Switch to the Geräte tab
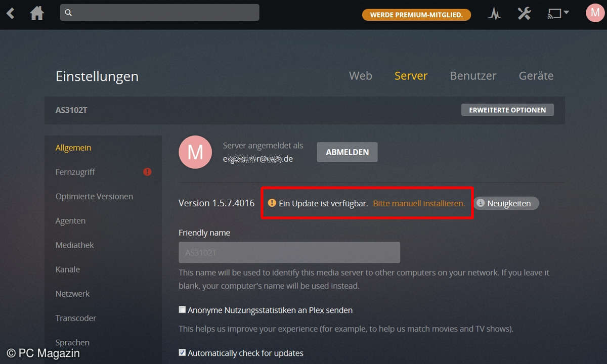Image resolution: width=607 pixels, height=364 pixels. [536, 76]
